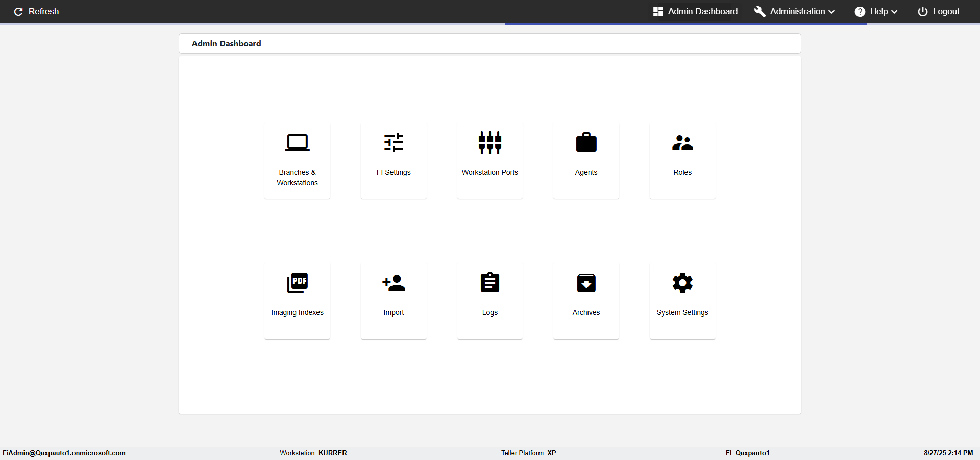
Task: Click the 'FI Settings' label
Action: 394,172
